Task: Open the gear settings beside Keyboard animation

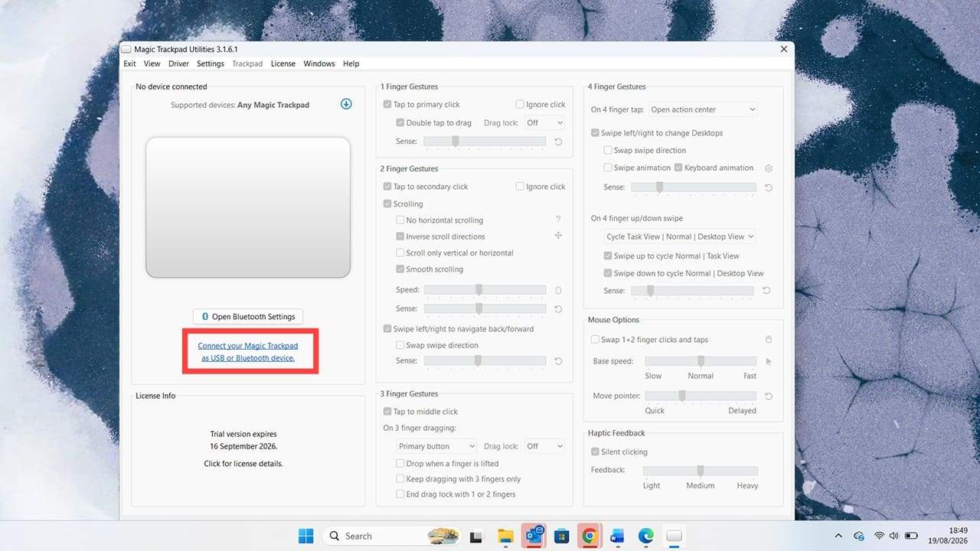Action: click(x=769, y=168)
